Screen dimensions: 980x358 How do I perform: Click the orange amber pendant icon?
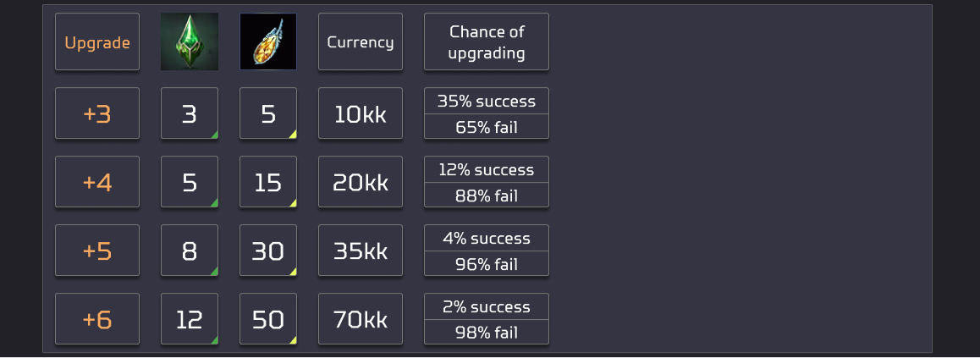click(268, 41)
